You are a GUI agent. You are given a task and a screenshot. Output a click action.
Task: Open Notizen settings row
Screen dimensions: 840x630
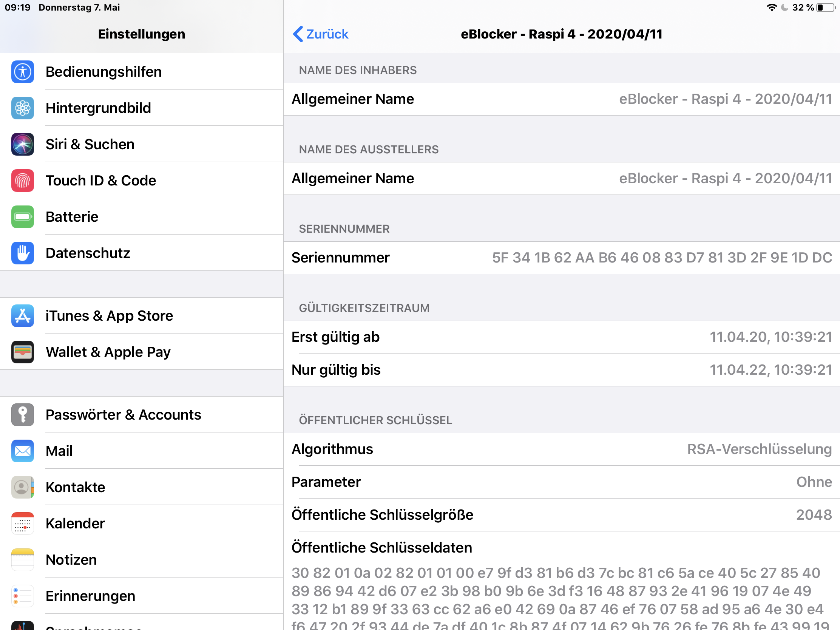(142, 560)
